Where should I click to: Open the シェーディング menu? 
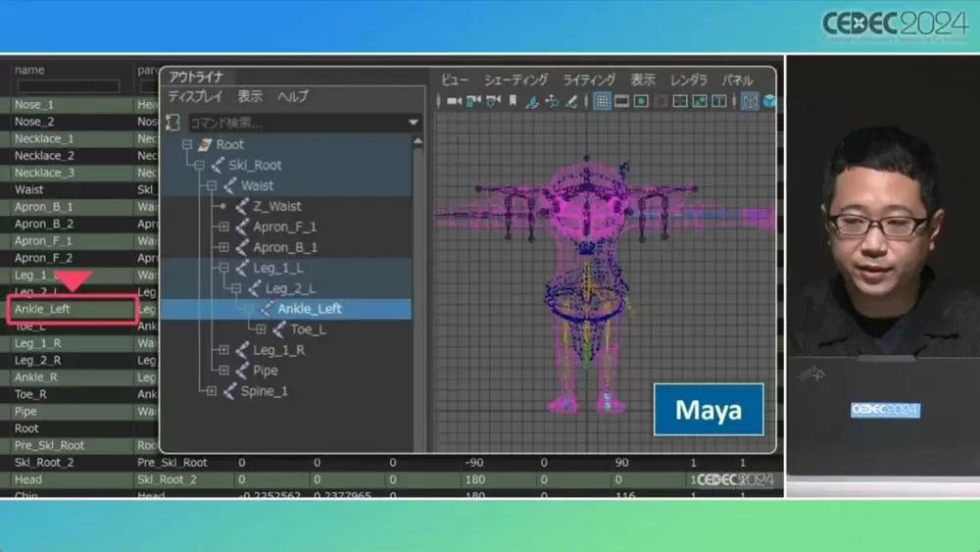coord(515,80)
